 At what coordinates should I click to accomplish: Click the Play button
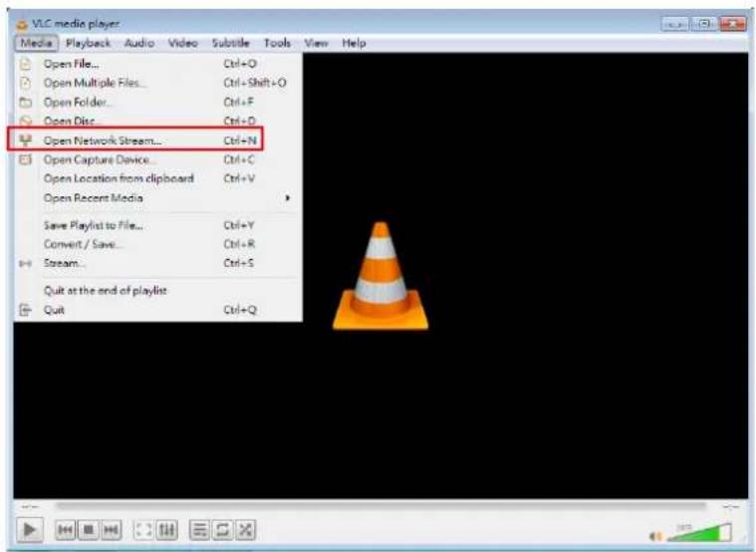30,530
